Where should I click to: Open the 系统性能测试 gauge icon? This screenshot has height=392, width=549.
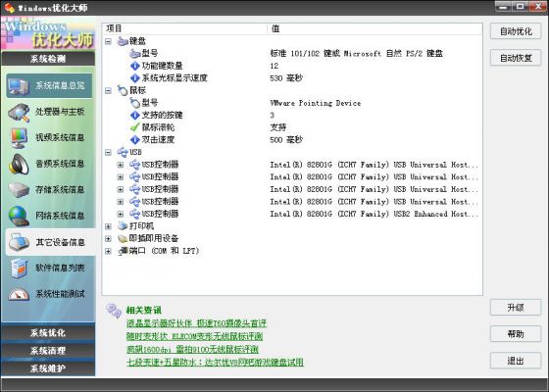[19, 294]
